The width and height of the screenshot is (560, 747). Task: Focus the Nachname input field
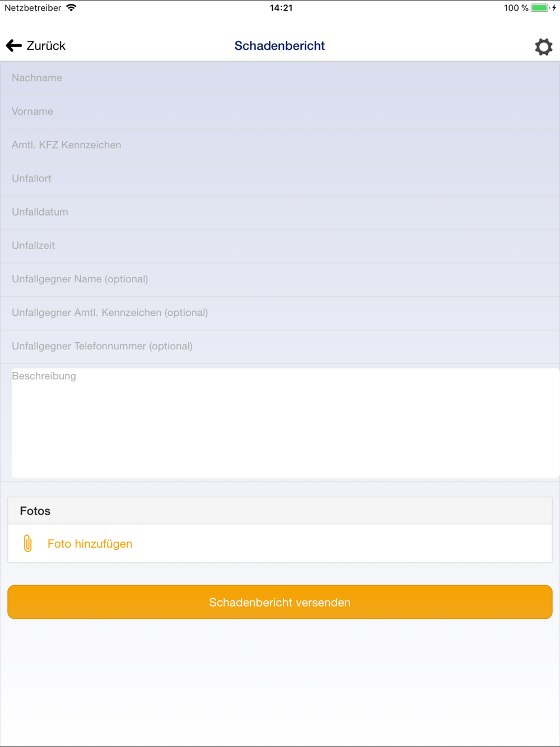point(280,78)
